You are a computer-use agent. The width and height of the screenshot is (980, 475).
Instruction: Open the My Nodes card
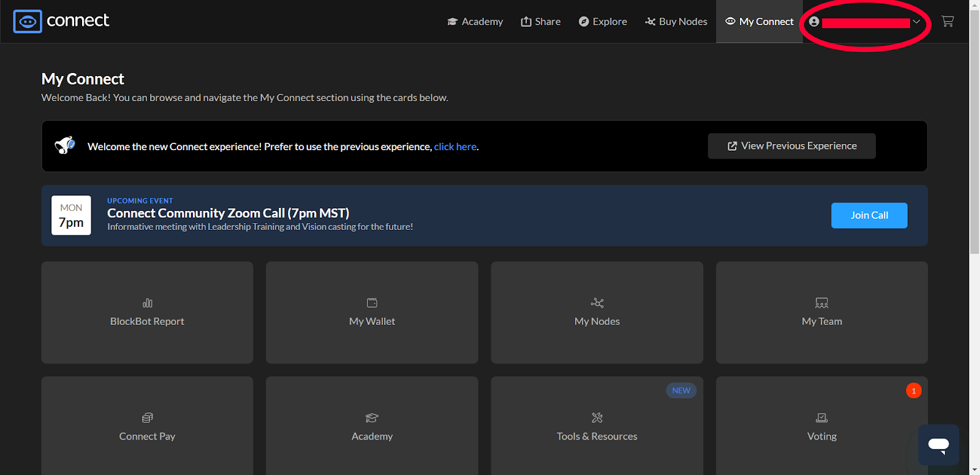(x=597, y=313)
